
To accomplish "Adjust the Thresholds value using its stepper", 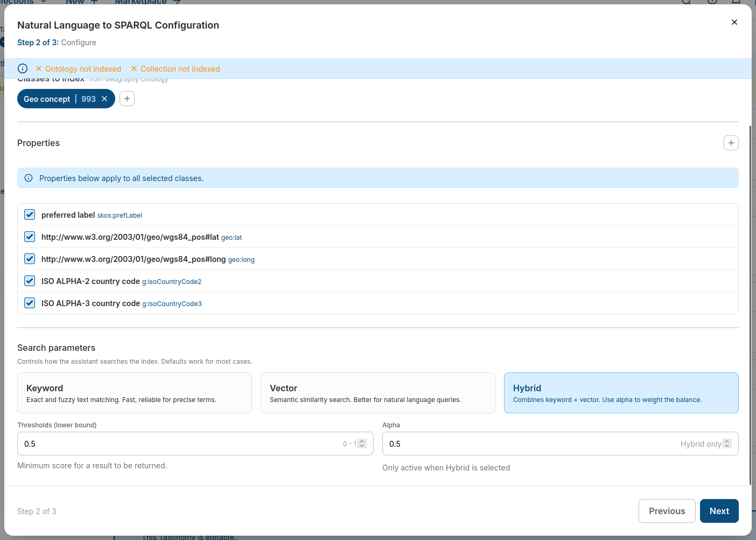I will pos(362,444).
